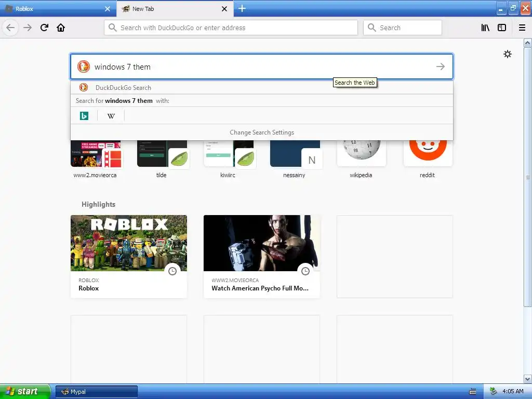Click the forward navigation arrow
Image resolution: width=532 pixels, height=399 pixels.
pos(28,28)
